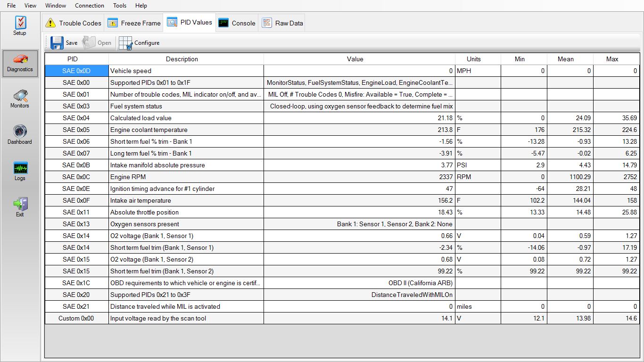
Task: Open the File menu
Action: pos(11,6)
